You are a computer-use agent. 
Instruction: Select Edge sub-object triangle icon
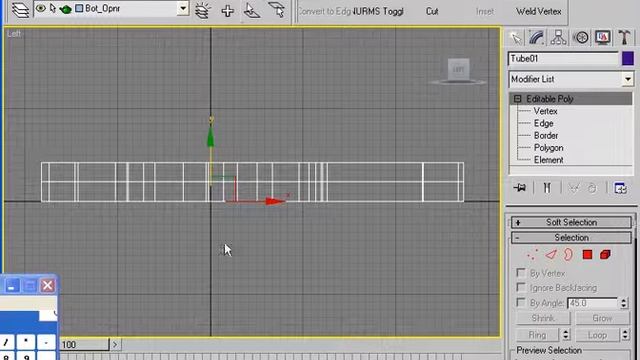[x=551, y=255]
